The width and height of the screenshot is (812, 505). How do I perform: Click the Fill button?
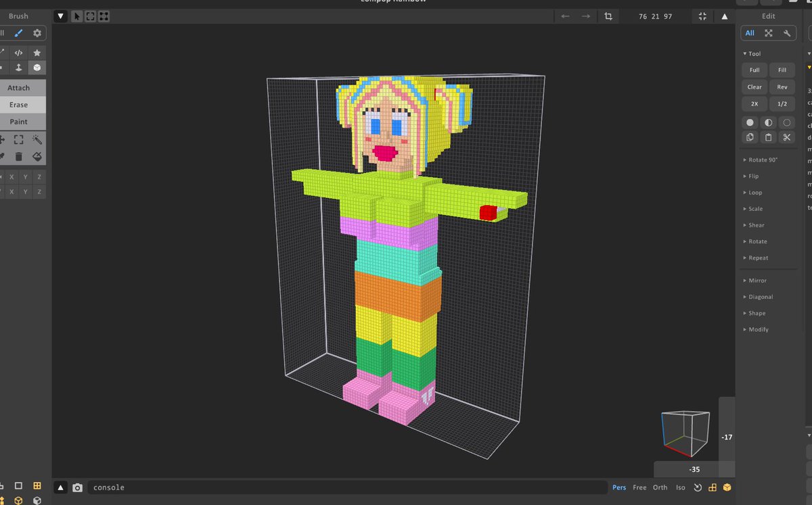point(782,70)
